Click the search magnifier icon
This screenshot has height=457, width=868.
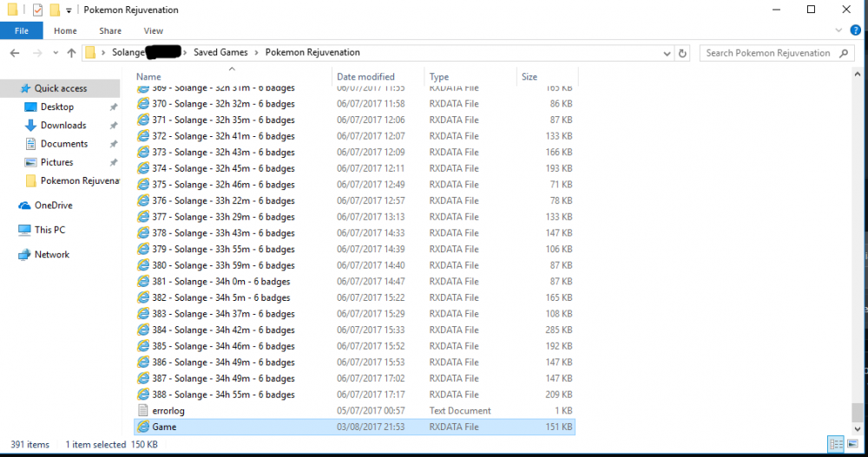(x=844, y=53)
